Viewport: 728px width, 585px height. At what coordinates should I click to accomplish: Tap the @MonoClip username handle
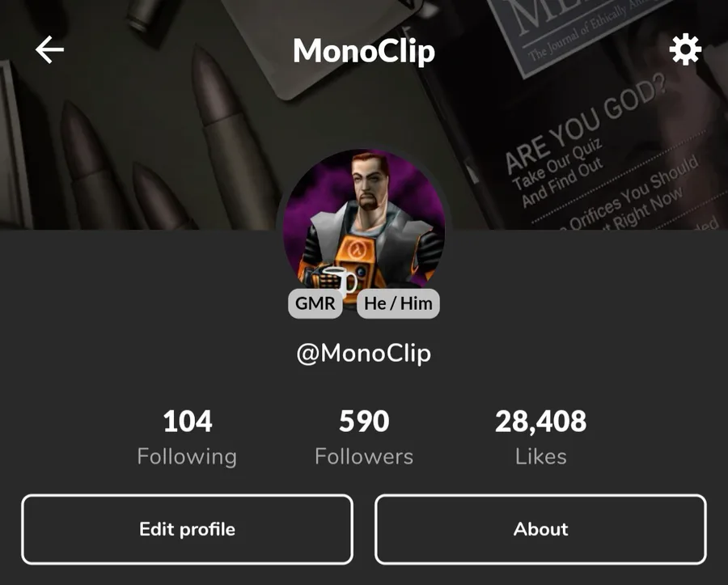(364, 354)
